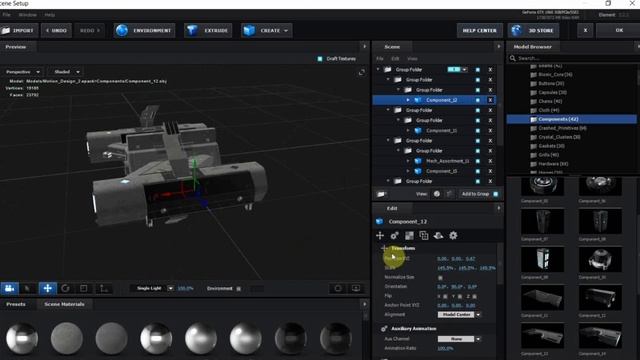
Task: Select the arrow select tool in preview toolbar
Action: 28,289
